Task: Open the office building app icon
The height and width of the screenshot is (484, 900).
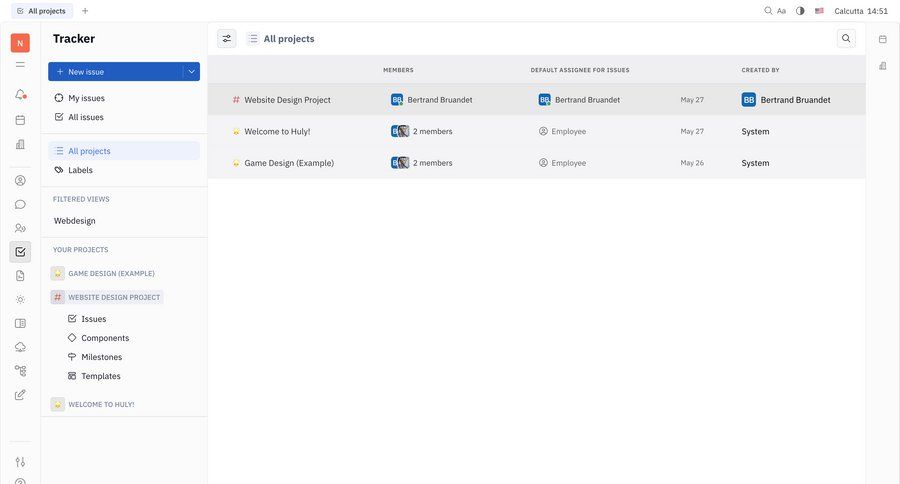Action: pos(20,144)
